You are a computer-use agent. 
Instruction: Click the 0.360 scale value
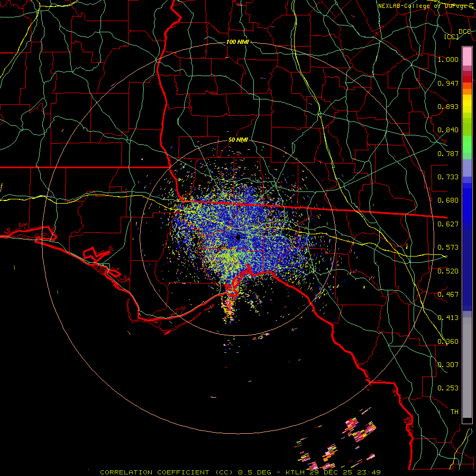[x=448, y=342]
